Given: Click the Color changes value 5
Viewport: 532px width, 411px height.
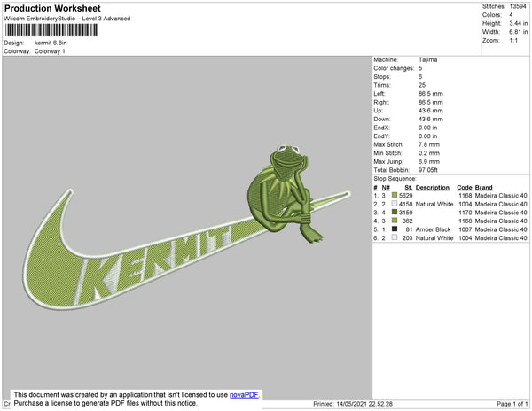Looking at the screenshot, I should pyautogui.click(x=420, y=68).
